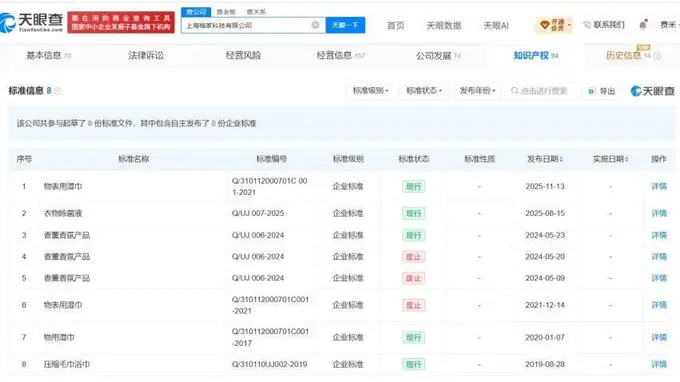Click the 现行 status badge in row 8

pos(413,364)
